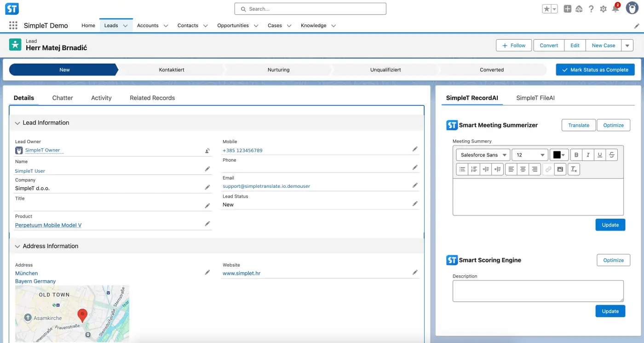This screenshot has width=644, height=343.
Task: Click the favorites star icon
Action: [x=546, y=9]
